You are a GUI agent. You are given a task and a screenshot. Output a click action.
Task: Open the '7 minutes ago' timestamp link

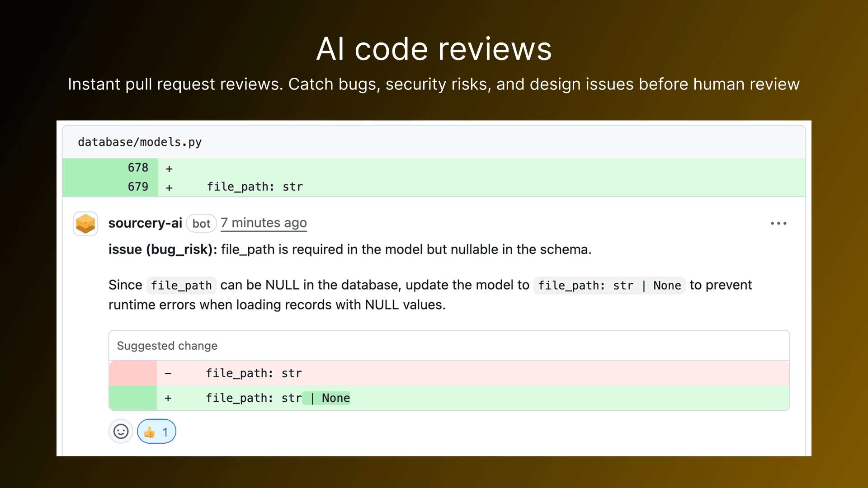tap(264, 223)
